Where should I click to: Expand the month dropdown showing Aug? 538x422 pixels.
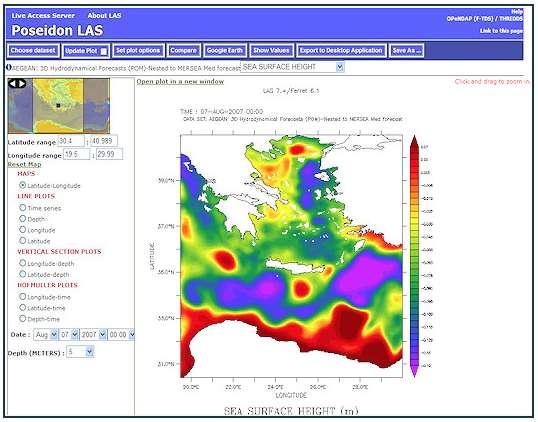pyautogui.click(x=46, y=334)
